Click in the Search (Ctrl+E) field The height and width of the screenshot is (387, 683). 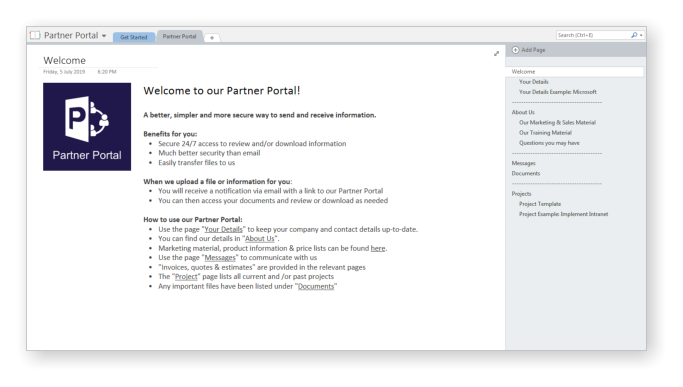[593, 35]
